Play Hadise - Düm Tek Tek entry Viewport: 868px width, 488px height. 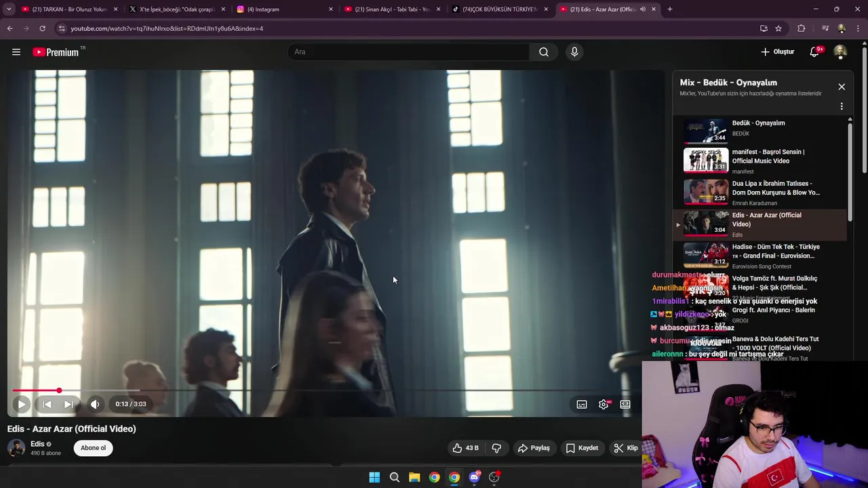tap(759, 256)
